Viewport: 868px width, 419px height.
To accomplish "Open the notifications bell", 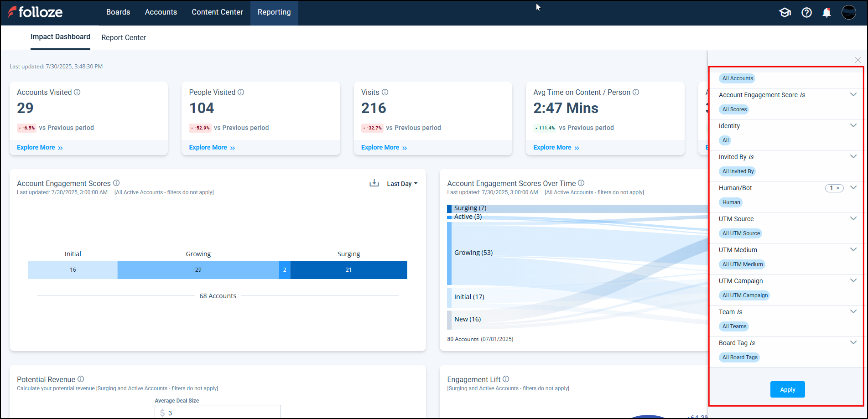I will coord(826,13).
